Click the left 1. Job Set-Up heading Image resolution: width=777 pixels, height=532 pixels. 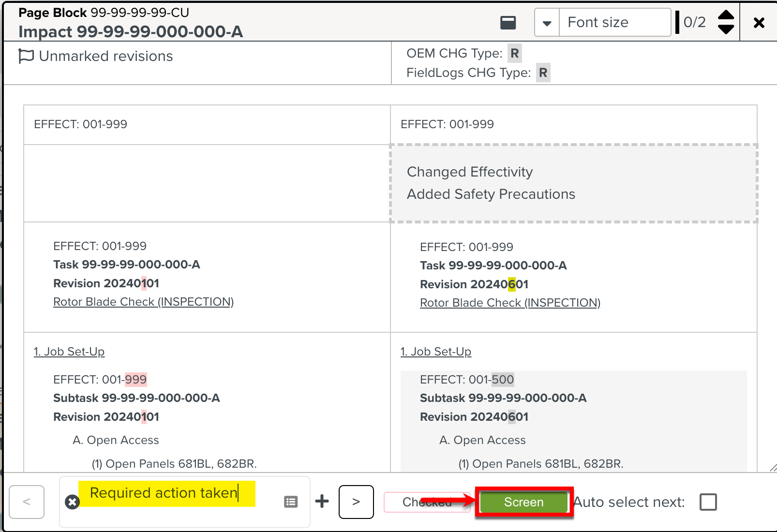(x=69, y=352)
